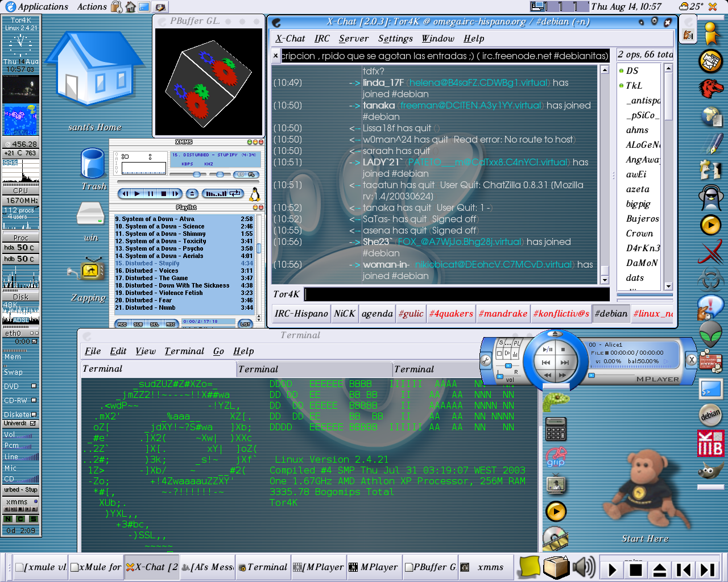
Task: Toggle the CD-RW mount box in system monitor
Action: click(34, 400)
